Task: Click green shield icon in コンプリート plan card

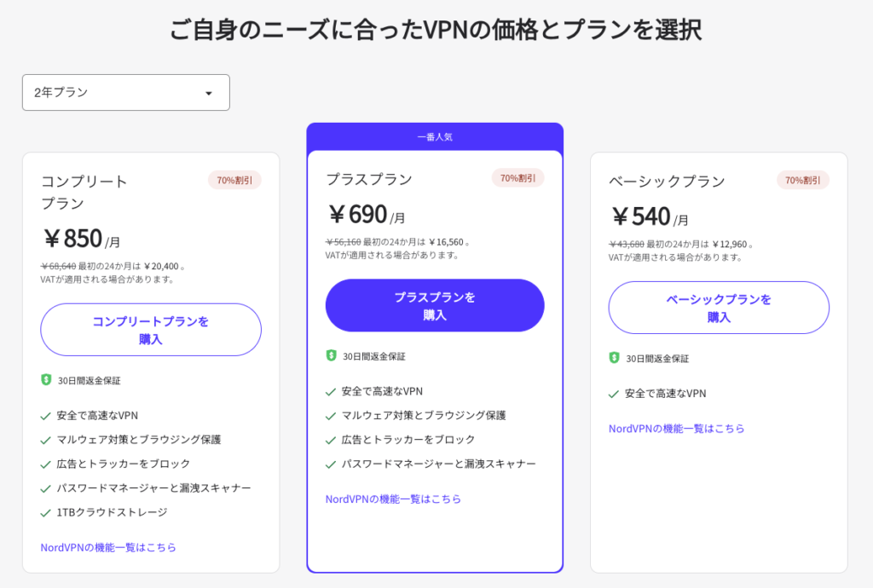Action: click(x=46, y=379)
